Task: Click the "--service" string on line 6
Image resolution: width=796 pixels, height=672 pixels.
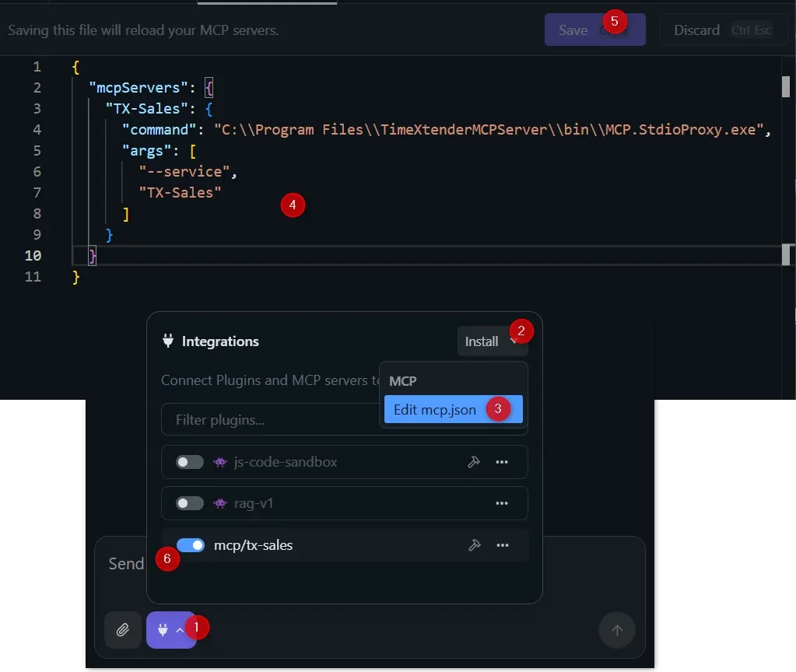Action: click(x=184, y=172)
